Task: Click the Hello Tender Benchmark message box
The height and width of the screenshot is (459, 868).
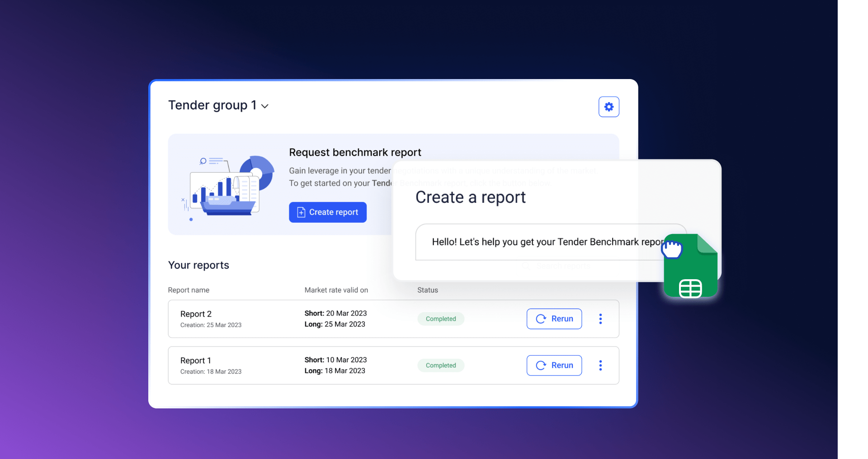Action: (x=542, y=242)
